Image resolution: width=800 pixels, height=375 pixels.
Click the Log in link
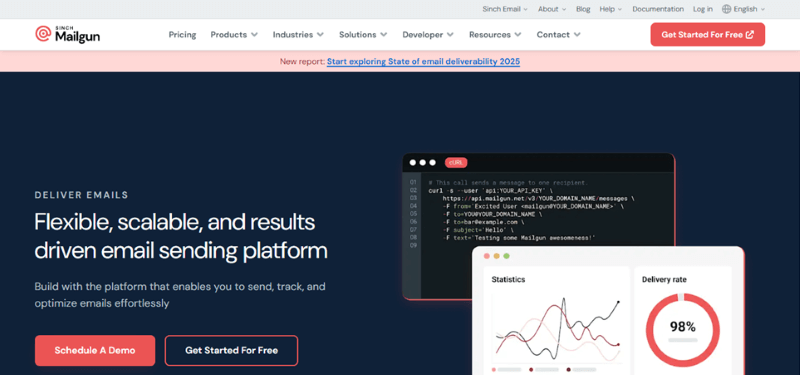click(703, 9)
